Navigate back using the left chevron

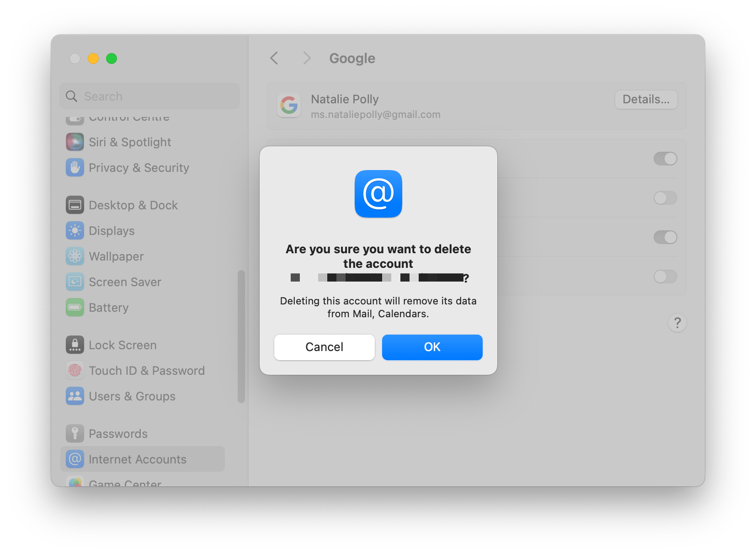[x=274, y=58]
